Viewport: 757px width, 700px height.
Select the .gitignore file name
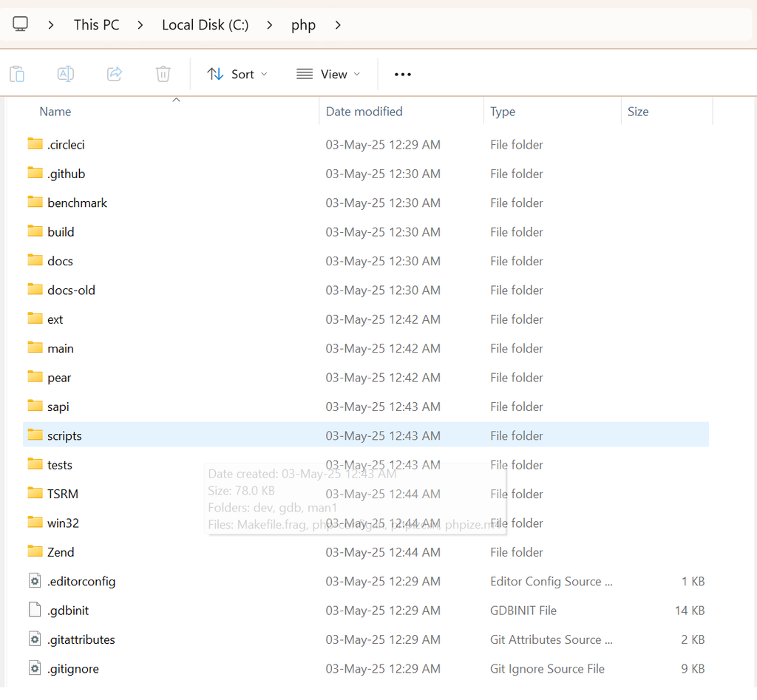click(x=73, y=669)
